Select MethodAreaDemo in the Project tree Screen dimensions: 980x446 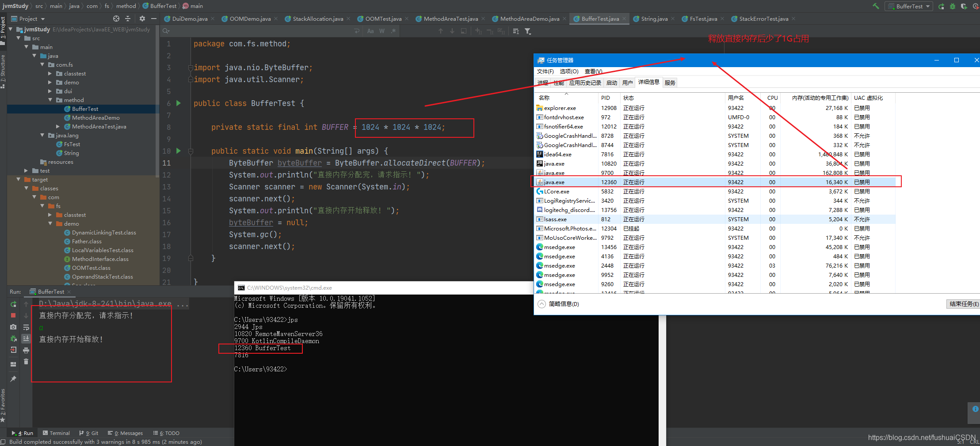[95, 117]
